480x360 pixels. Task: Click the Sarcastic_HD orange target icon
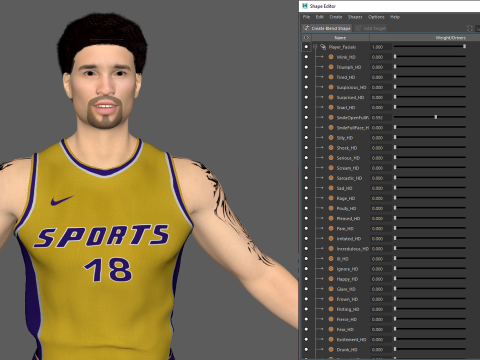click(331, 178)
